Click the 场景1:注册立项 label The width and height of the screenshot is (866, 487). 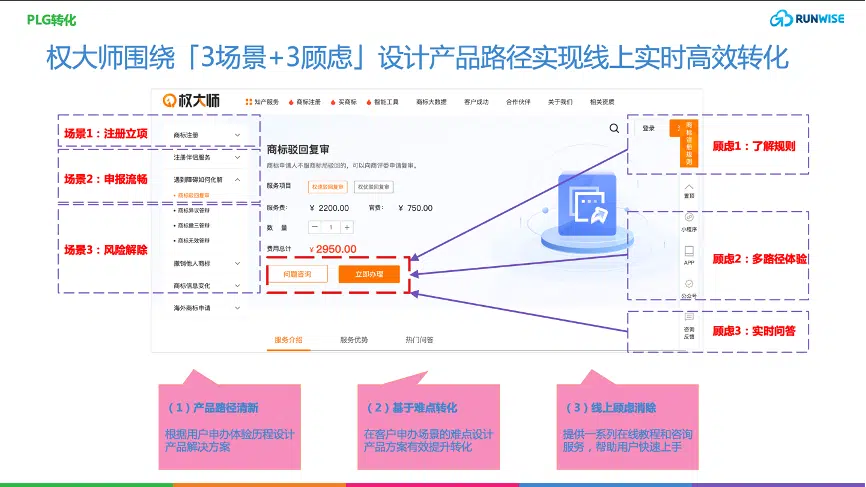tap(105, 134)
